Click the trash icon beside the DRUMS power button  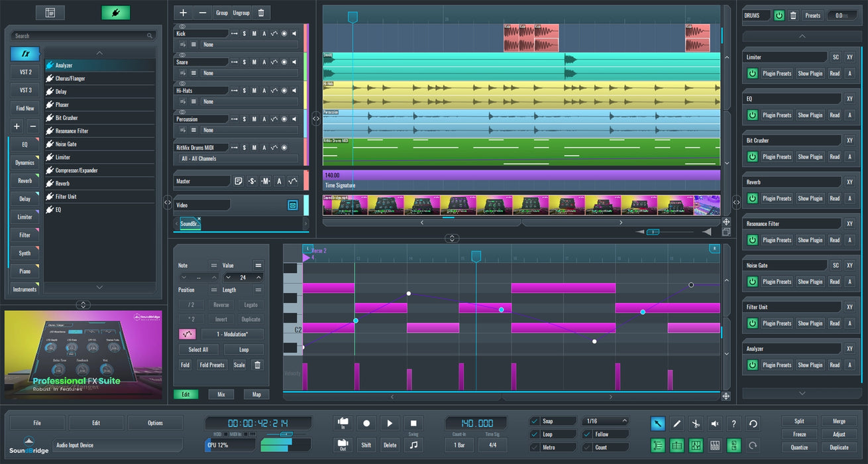coord(793,15)
